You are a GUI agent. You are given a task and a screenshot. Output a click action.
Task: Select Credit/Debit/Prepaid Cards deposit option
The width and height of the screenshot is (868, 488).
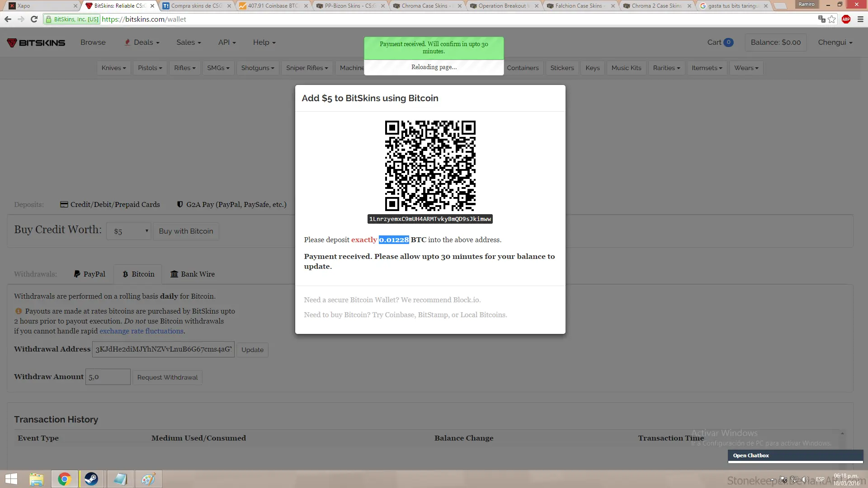click(x=110, y=204)
